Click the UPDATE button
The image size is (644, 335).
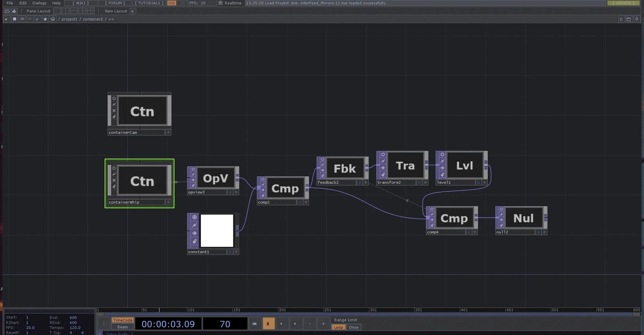click(x=623, y=3)
